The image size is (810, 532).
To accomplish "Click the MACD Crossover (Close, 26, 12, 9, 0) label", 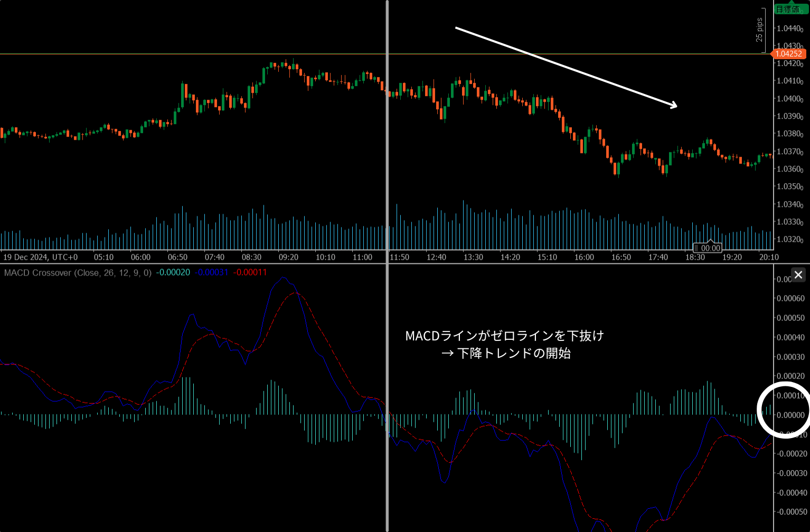I will (x=78, y=273).
